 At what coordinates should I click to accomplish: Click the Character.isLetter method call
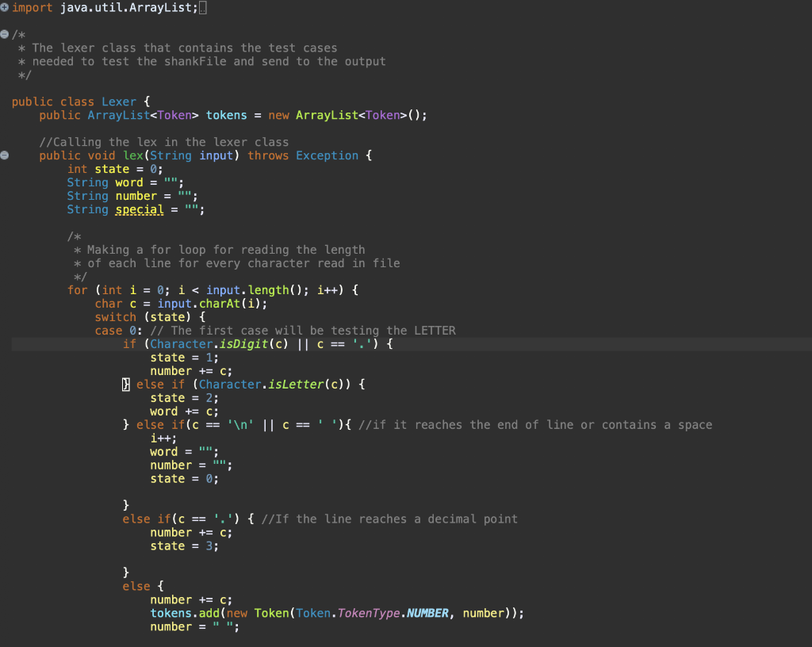[262, 384]
